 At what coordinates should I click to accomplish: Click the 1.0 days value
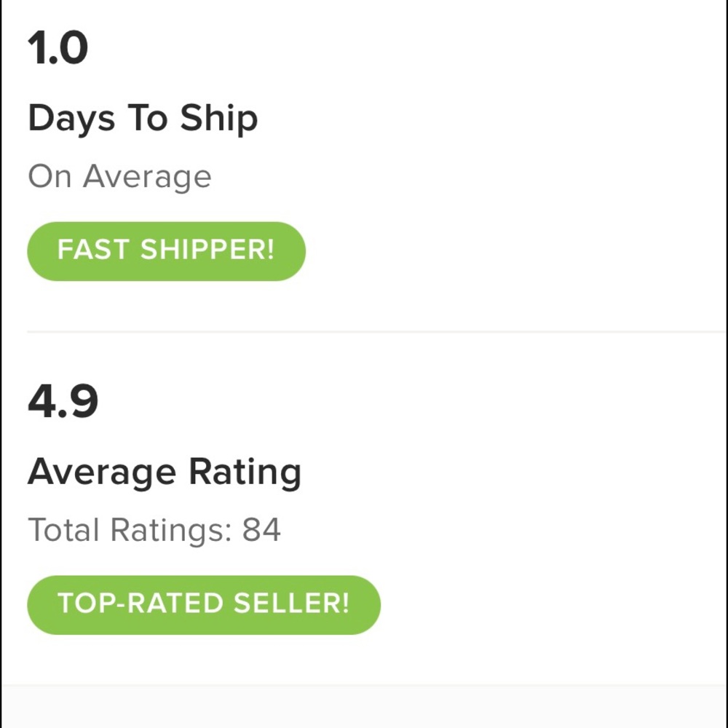pos(58,49)
